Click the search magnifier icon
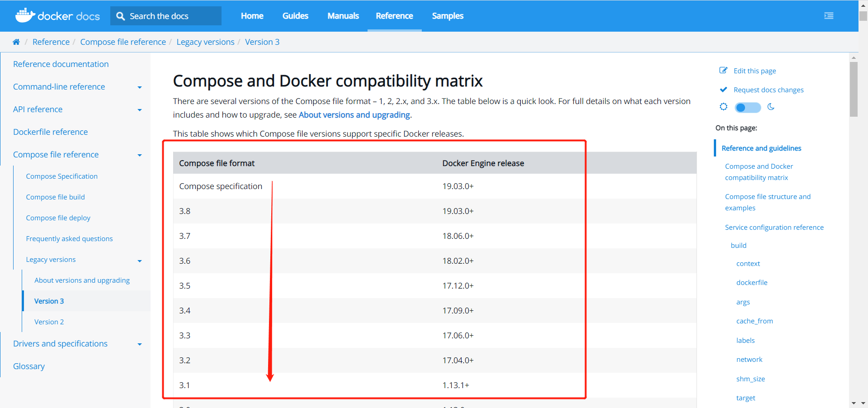 coord(120,16)
